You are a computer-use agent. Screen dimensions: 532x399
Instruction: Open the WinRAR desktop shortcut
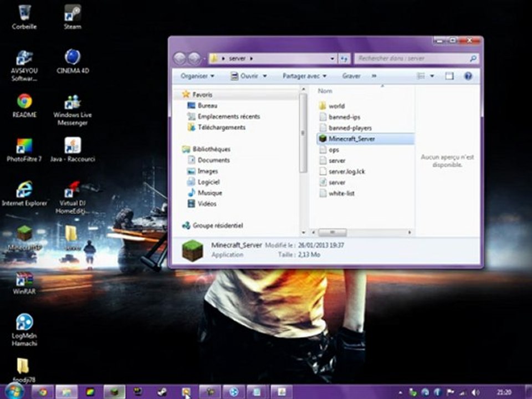pyautogui.click(x=24, y=282)
